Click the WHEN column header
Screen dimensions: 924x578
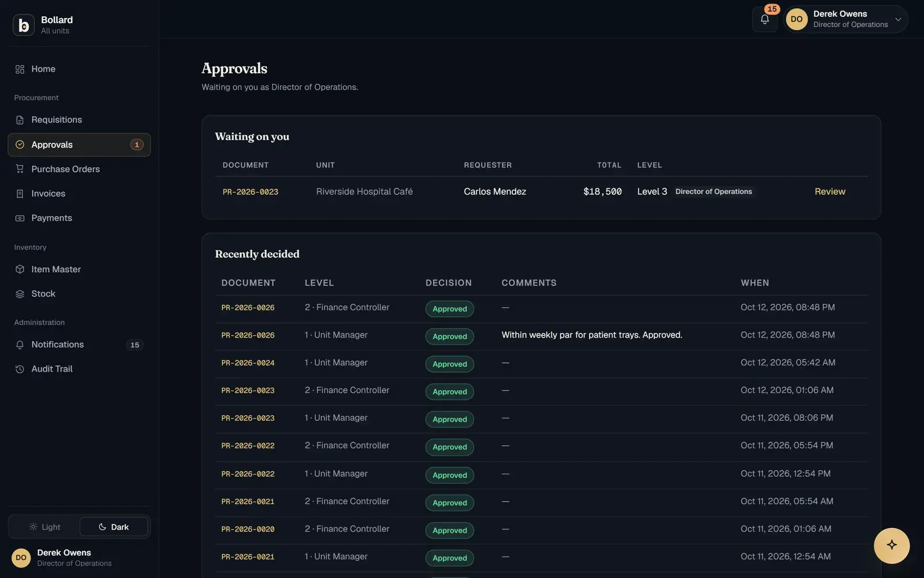(x=755, y=283)
